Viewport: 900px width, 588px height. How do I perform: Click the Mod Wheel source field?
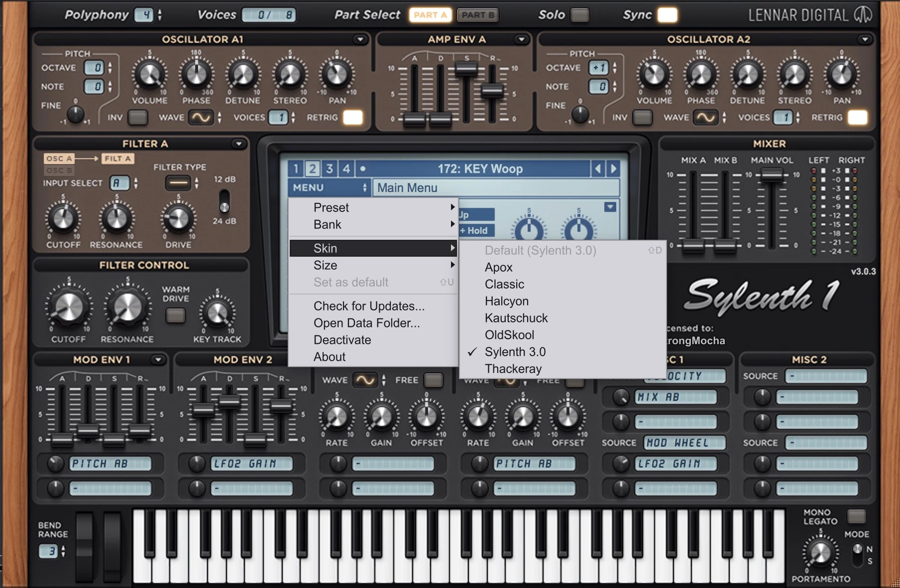coord(684,443)
